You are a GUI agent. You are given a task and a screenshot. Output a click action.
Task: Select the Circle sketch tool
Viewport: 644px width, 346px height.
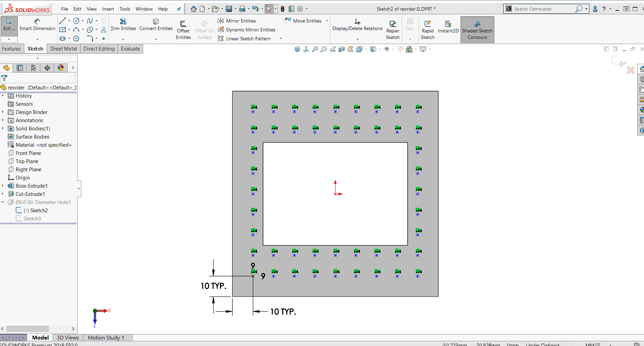click(77, 21)
